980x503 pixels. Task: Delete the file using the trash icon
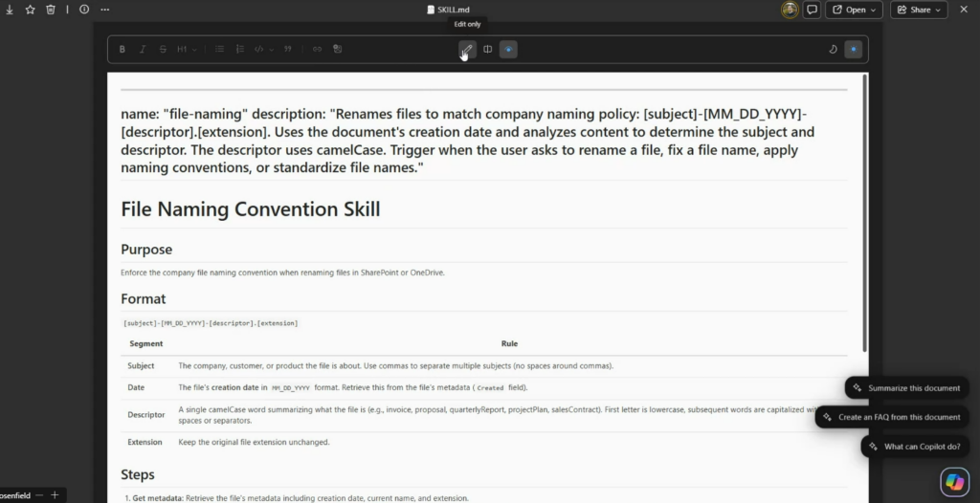pos(51,10)
